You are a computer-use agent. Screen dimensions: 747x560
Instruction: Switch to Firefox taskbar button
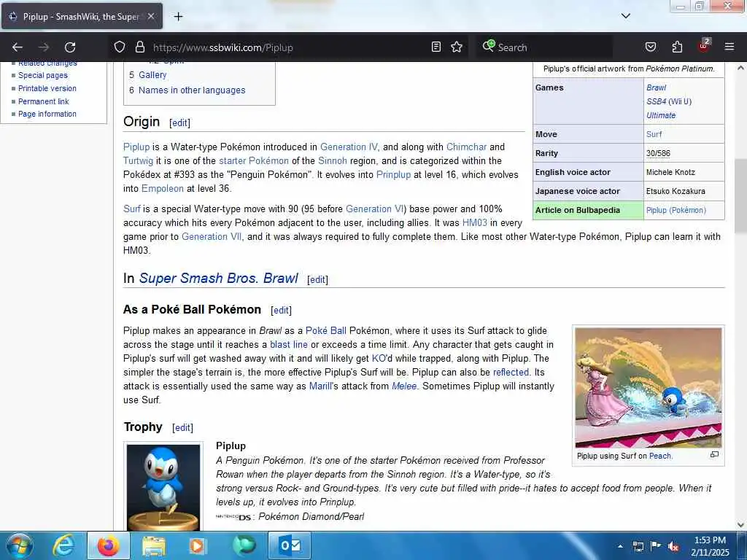[109, 545]
